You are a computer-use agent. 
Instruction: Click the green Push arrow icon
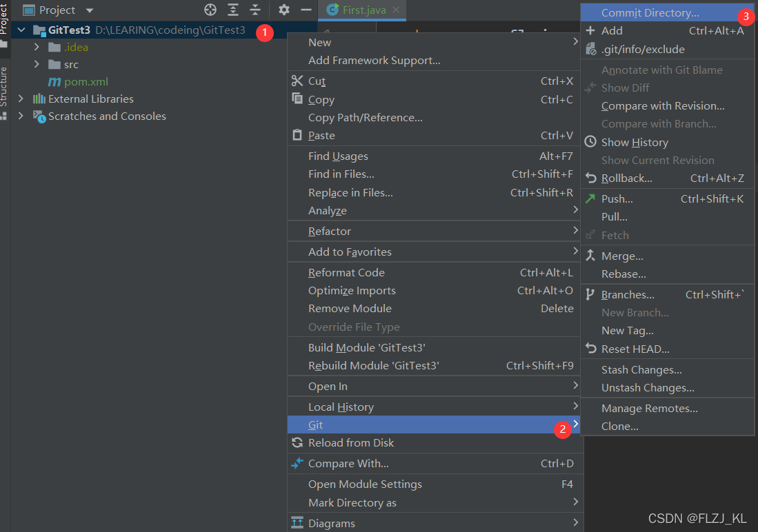tap(590, 198)
